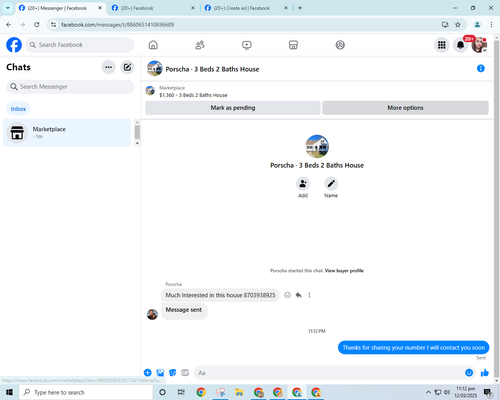Click the Facebook logo
The image size is (500, 400).
point(14,45)
